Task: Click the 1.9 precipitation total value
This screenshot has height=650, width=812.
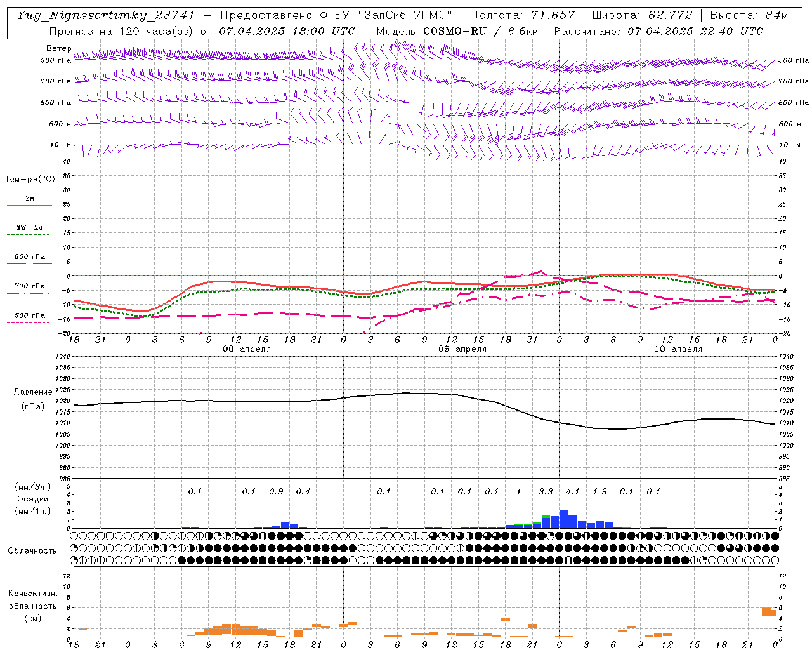Action: point(599,492)
